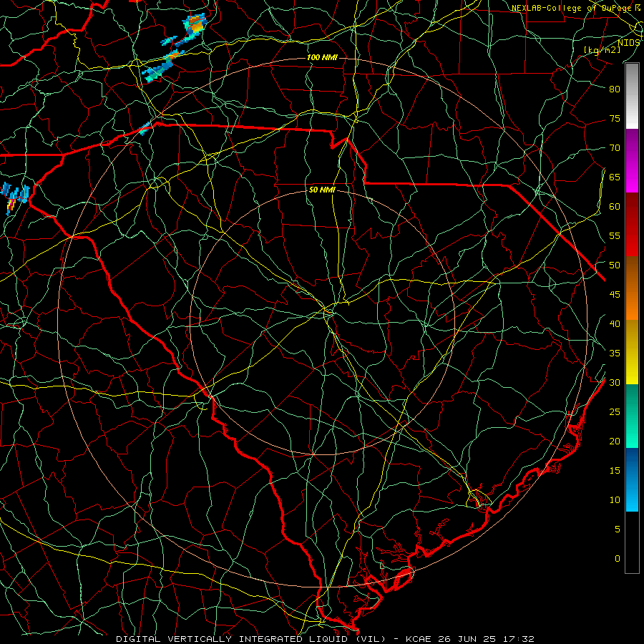Select the 55 value on the color scale
644x644 pixels.
coord(615,235)
